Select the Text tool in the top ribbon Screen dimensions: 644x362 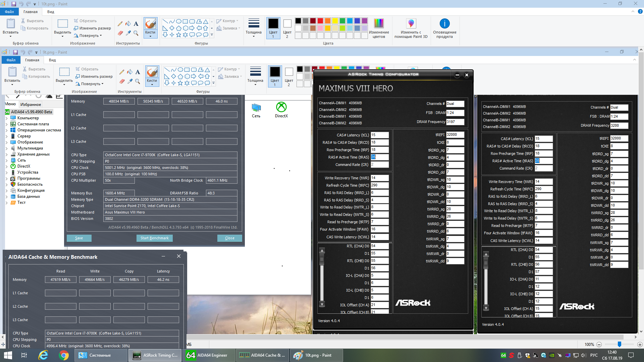pos(136,24)
